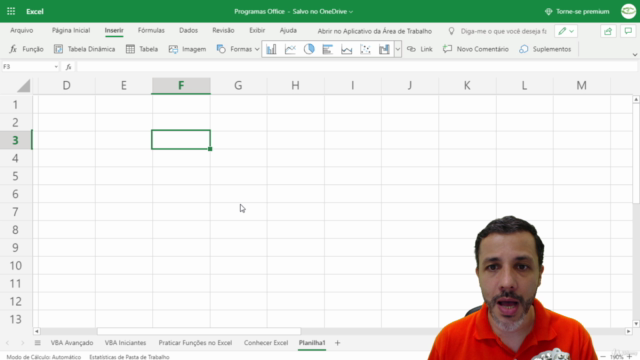
Task: Select row 7 header
Action: click(x=16, y=212)
